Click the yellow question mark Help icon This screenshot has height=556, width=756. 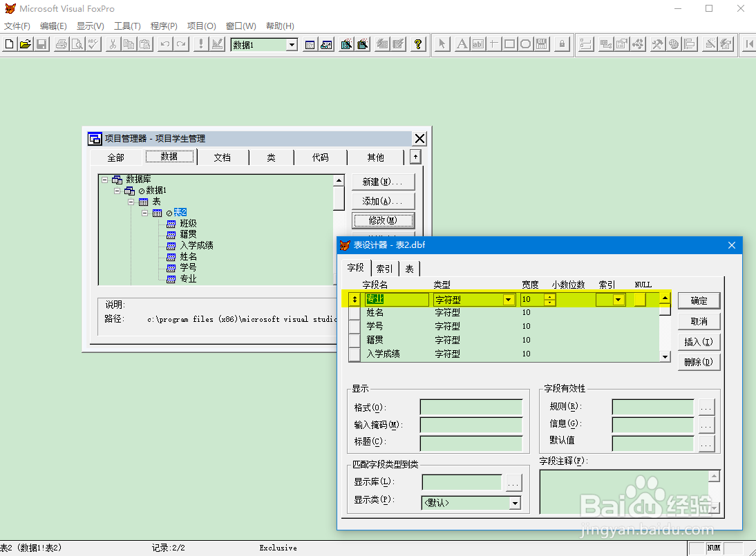click(x=418, y=44)
